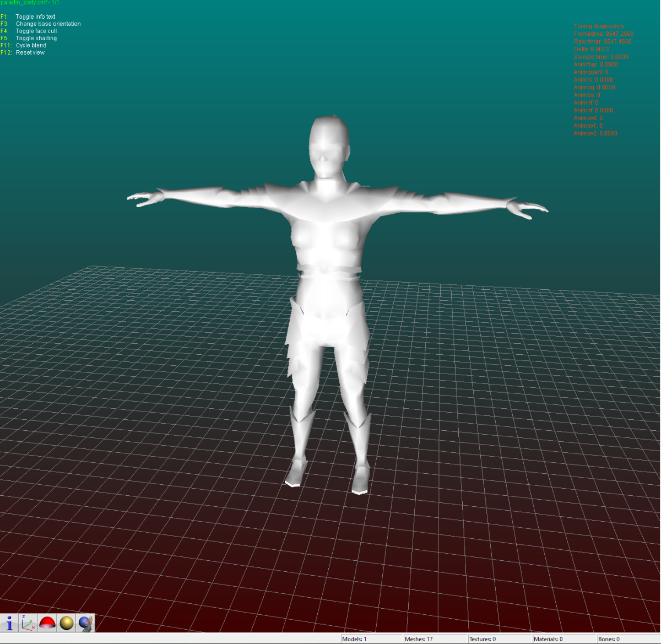Viewport: 661px width, 644px height.
Task: Click the 'Bones: 0' status bar field
Action: [609, 639]
